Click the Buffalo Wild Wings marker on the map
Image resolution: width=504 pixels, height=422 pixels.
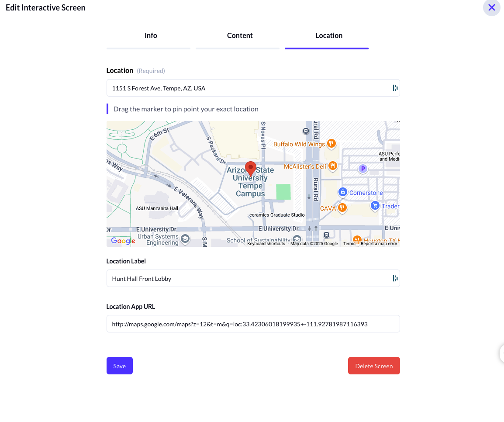[x=331, y=144]
